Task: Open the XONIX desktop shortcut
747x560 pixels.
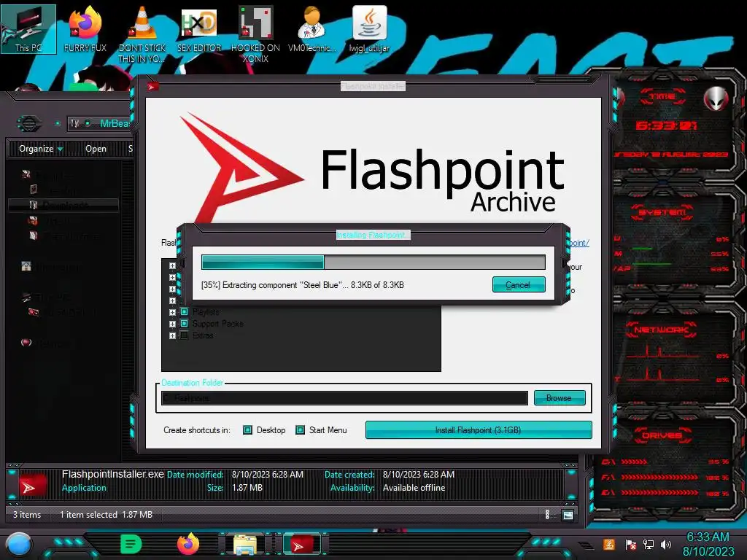Action: 255,34
